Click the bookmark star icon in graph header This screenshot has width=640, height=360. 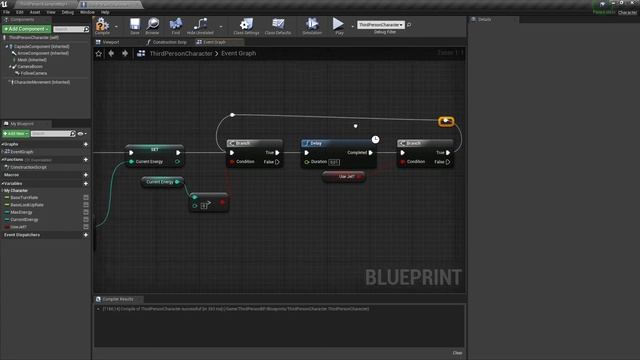(98, 53)
